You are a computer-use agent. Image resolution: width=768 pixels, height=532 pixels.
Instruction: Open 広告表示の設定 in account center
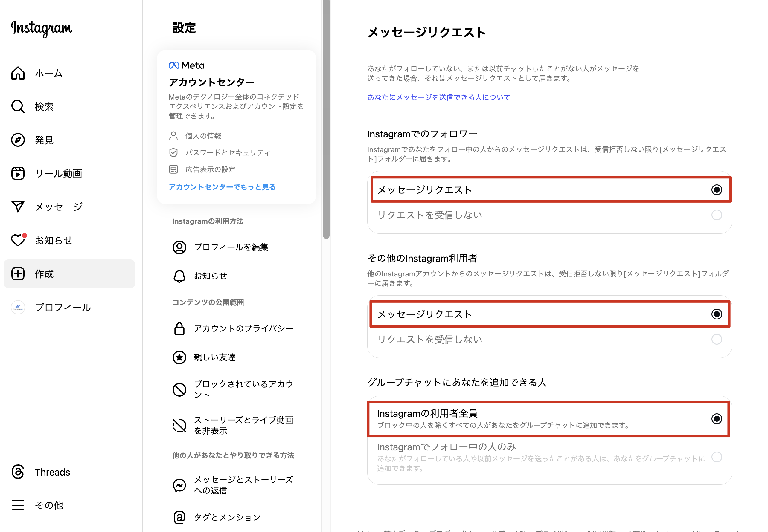202,169
